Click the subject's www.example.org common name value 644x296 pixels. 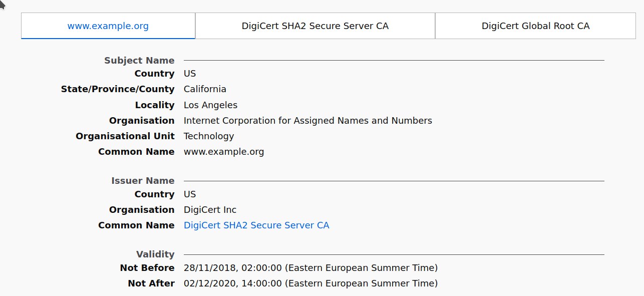click(x=224, y=152)
